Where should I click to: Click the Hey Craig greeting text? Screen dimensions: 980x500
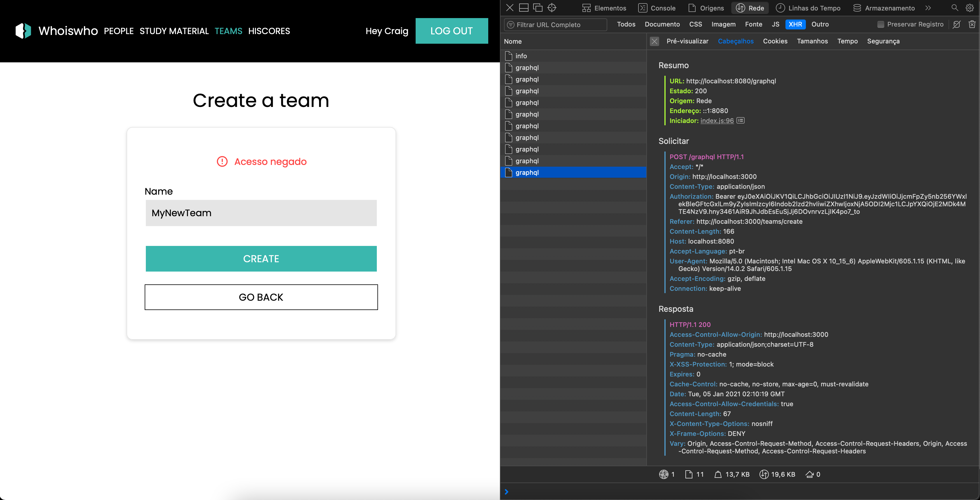(386, 31)
